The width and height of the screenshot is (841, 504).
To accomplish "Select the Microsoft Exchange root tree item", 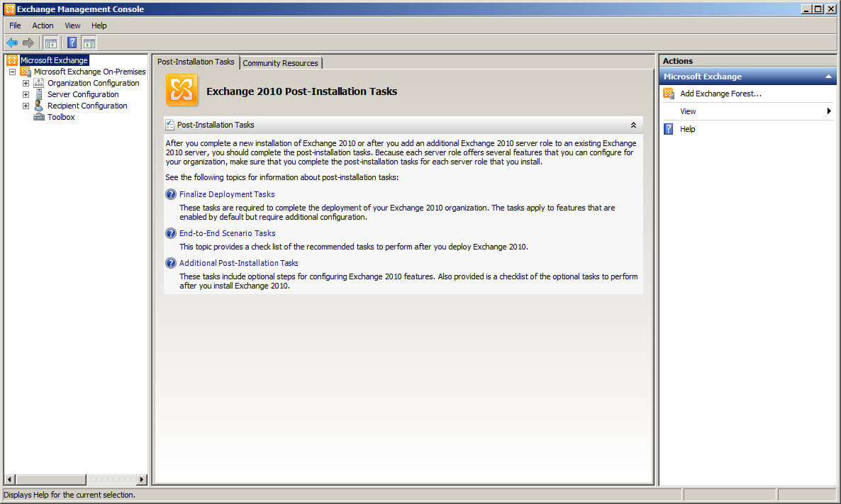I will pyautogui.click(x=54, y=60).
